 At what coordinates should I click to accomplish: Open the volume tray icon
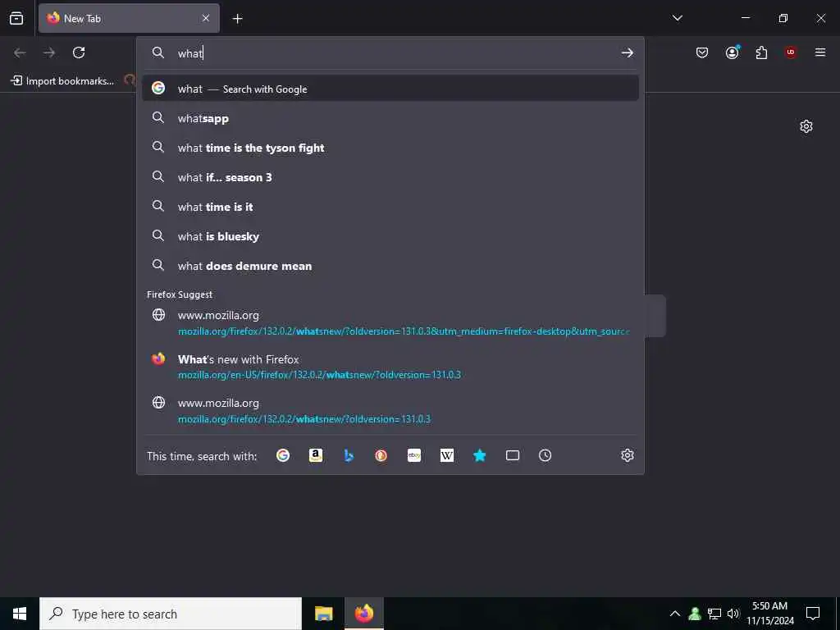click(733, 614)
